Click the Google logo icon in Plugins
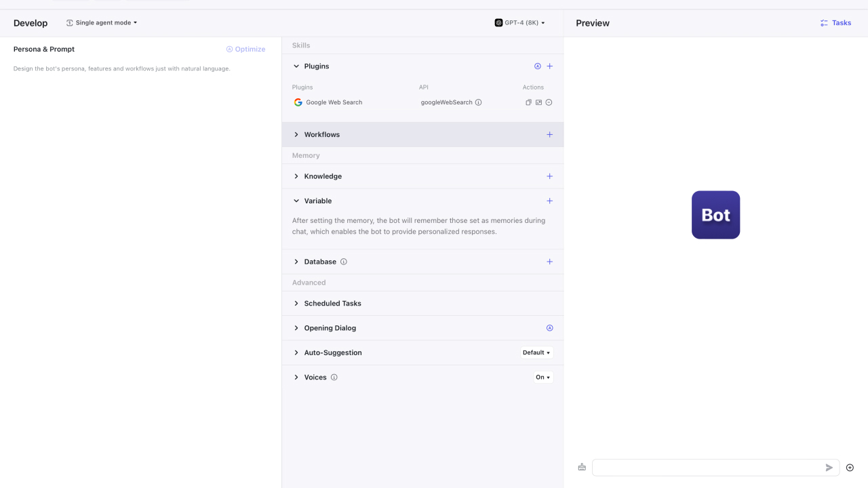 (x=298, y=102)
